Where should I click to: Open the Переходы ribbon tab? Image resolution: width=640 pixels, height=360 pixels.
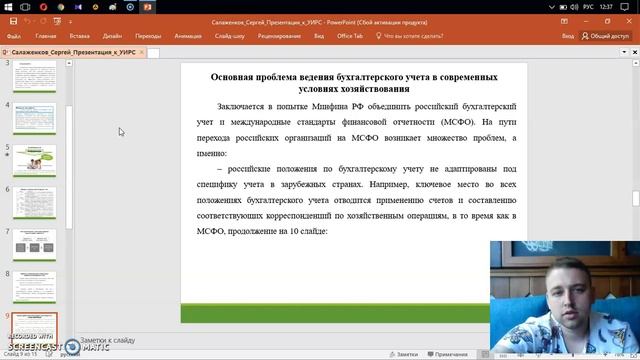148,36
